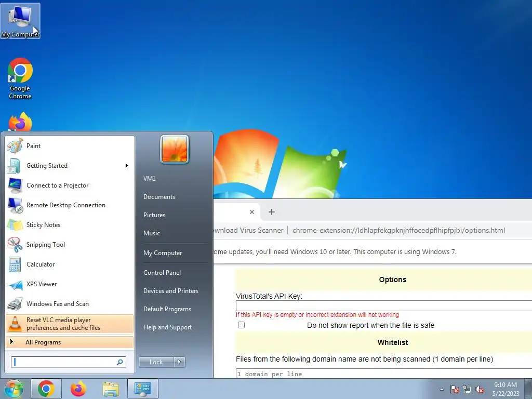Open Default Programs
The image size is (532, 399).
[167, 309]
